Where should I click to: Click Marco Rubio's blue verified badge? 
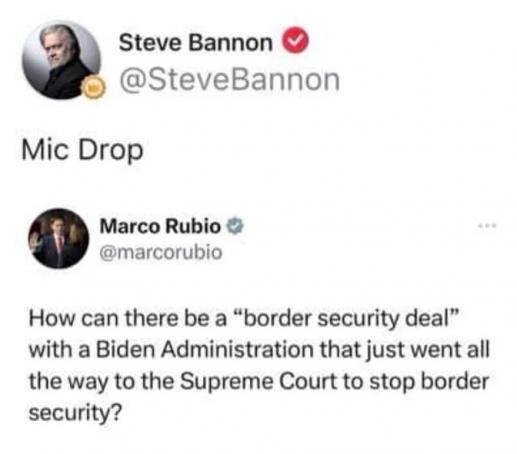pos(235,226)
